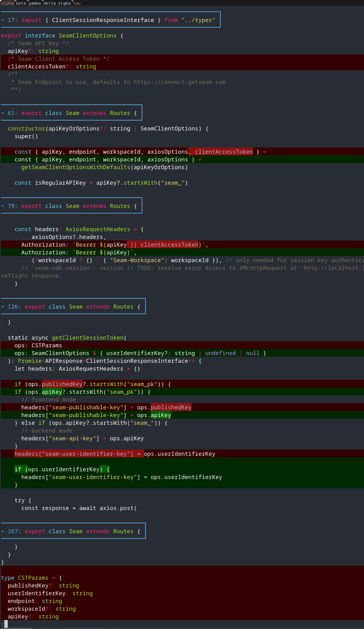
Task: Click removed line "clientAccessToken?: string"
Action: tap(52, 67)
